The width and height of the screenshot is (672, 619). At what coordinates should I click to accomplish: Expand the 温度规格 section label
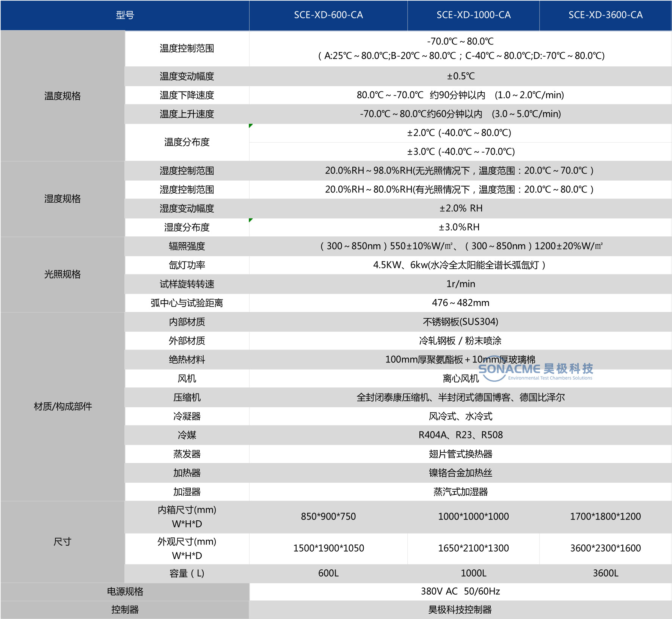[x=63, y=96]
